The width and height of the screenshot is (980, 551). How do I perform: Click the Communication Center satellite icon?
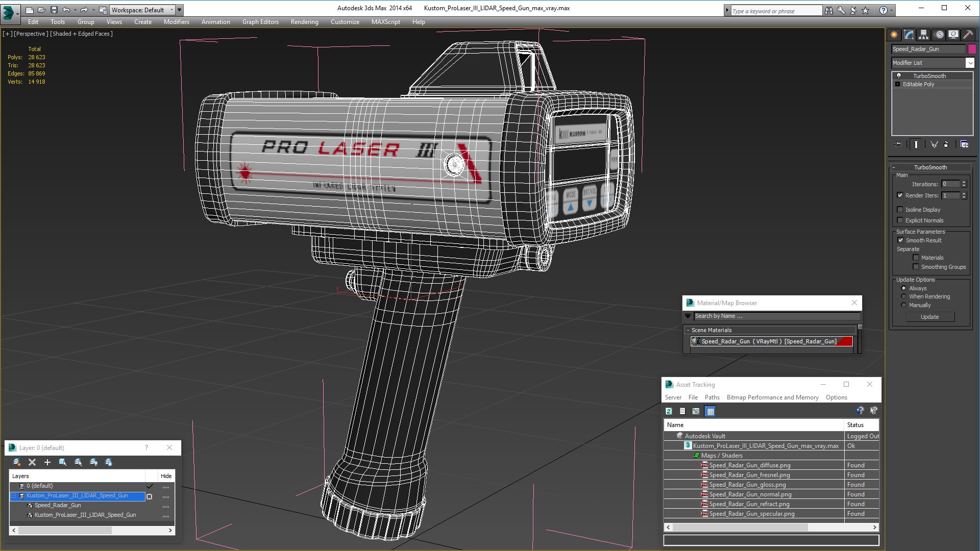[853, 10]
